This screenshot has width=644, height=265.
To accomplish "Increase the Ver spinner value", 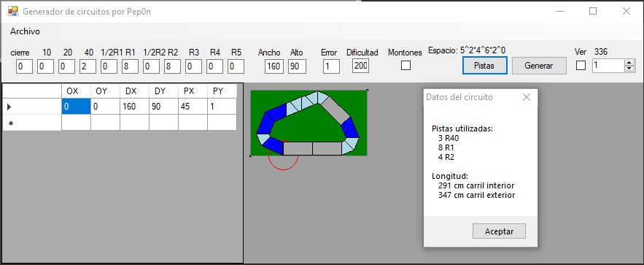I will click(x=629, y=63).
